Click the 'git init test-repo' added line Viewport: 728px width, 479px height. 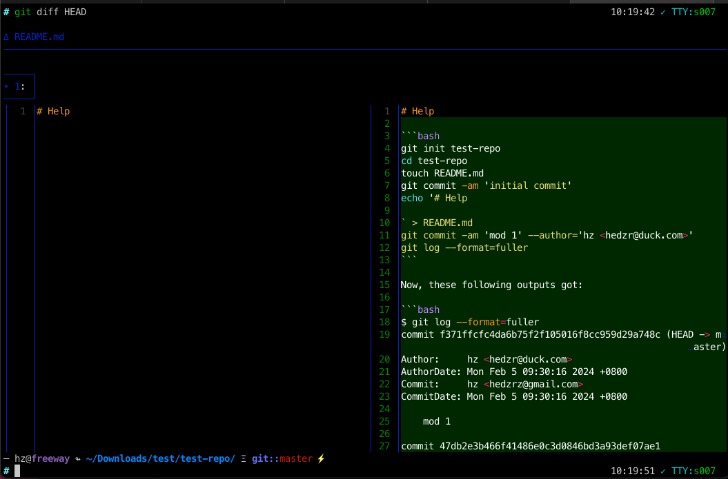(450, 148)
